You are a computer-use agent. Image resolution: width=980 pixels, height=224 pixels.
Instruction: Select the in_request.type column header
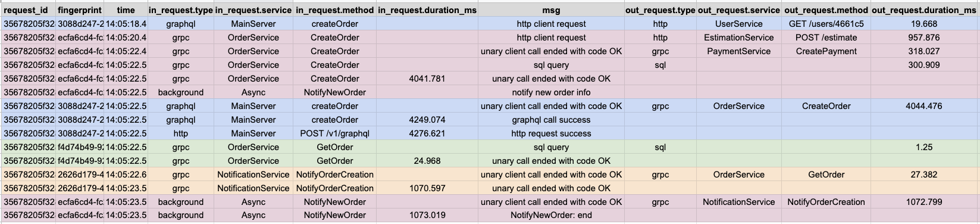click(180, 10)
